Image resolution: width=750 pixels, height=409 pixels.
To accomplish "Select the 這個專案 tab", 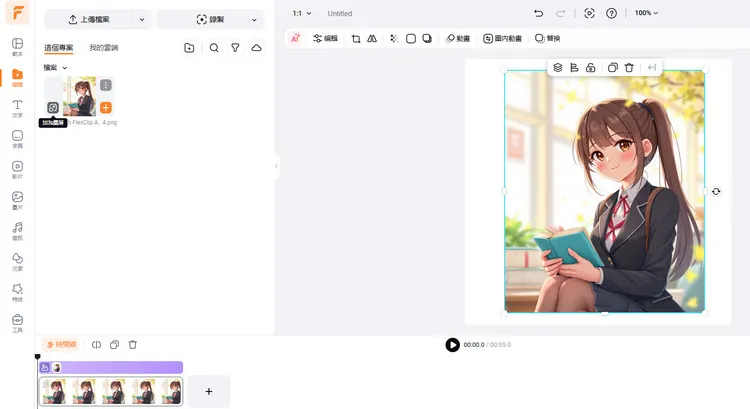I will [58, 47].
